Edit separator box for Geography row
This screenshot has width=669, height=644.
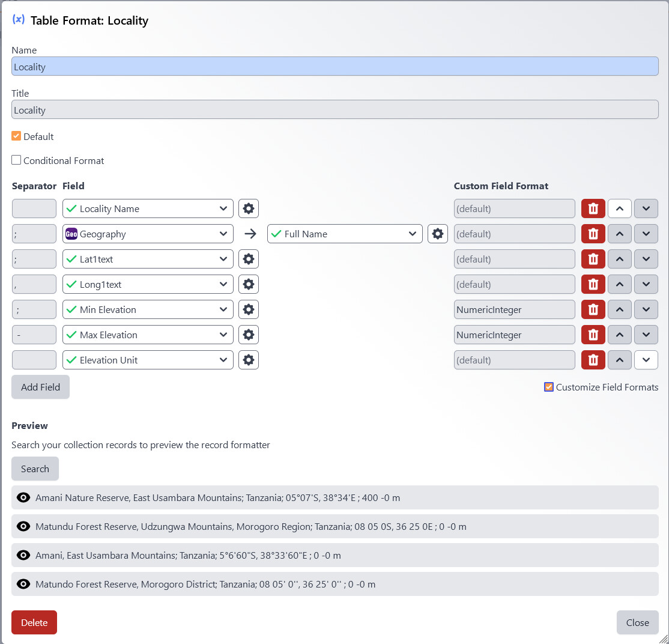(x=34, y=234)
